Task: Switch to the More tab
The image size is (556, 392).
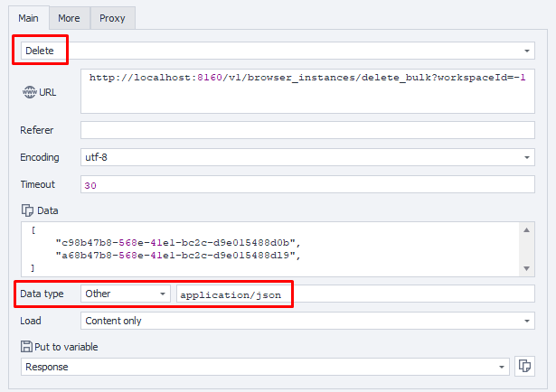Action: [x=69, y=17]
